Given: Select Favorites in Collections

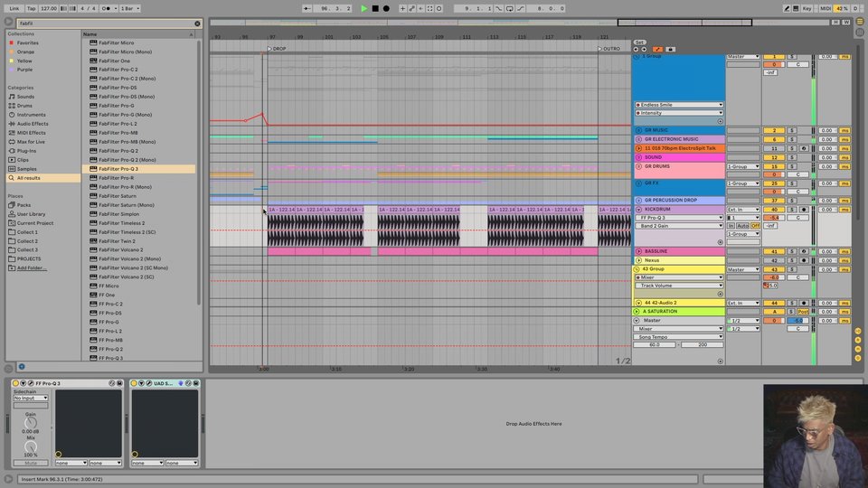Looking at the screenshot, I should [28, 42].
